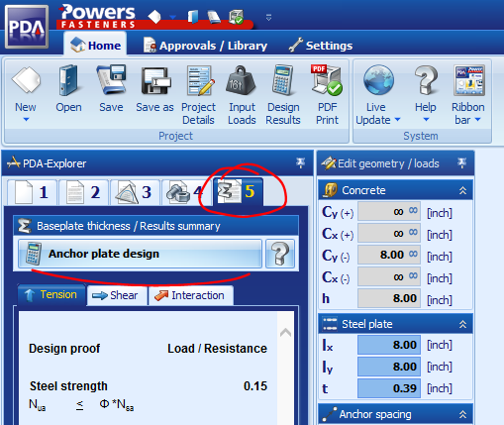Click the Ribbon bar icon
Viewport: 504px width, 425px height.
(468, 80)
